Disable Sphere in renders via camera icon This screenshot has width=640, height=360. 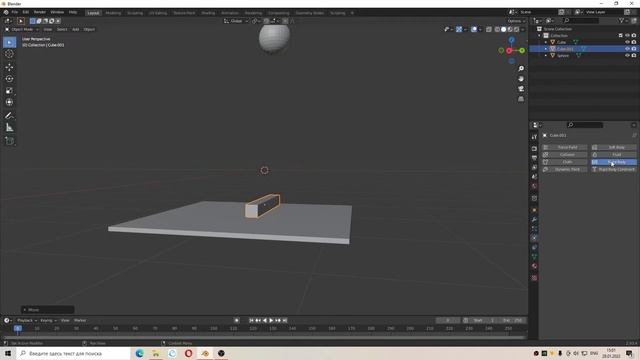point(634,55)
